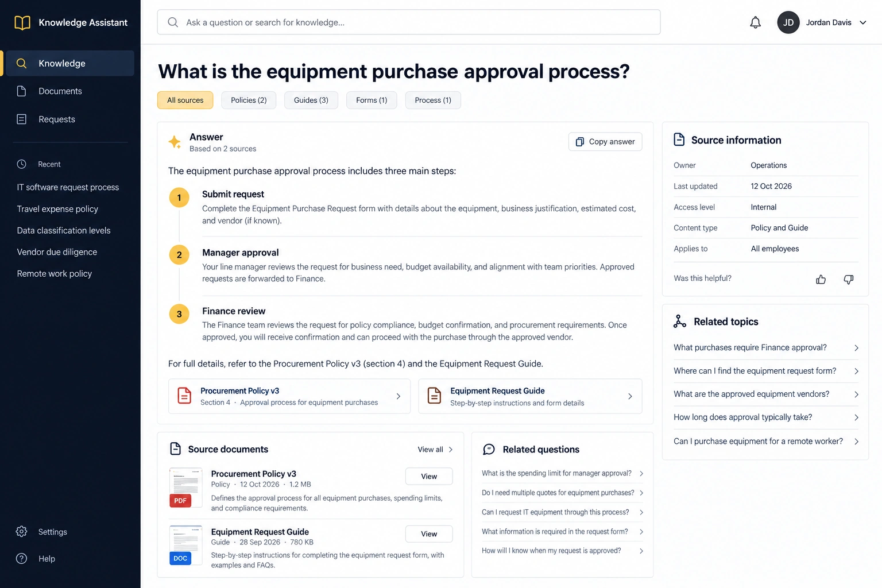This screenshot has height=588, width=882.
Task: Click the red document icon on Procurement Policy card
Action: (x=184, y=396)
